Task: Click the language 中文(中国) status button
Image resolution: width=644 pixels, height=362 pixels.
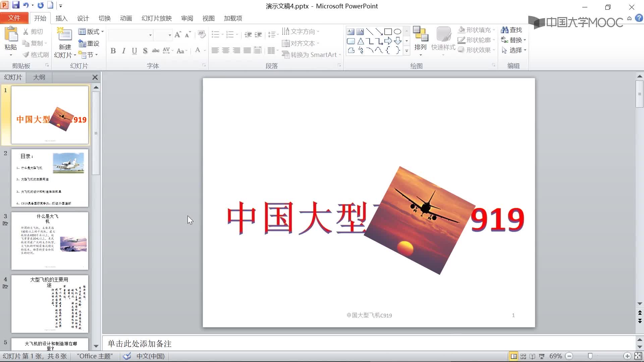Action: click(151, 356)
